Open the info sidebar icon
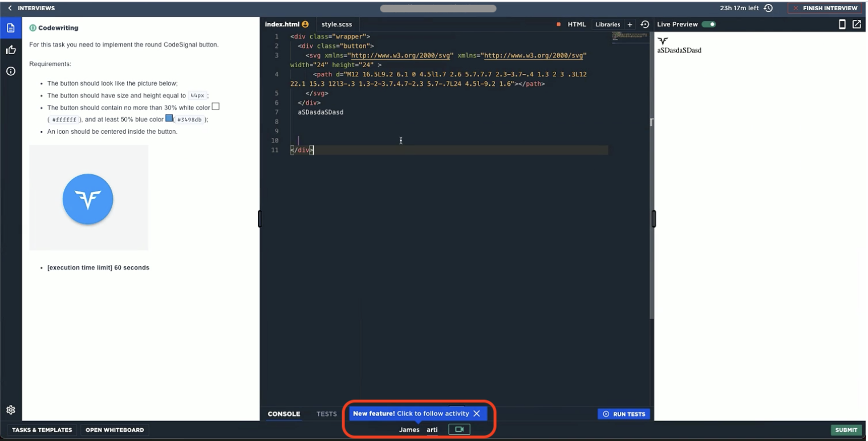Screen dimensions: 868x441 [10, 71]
